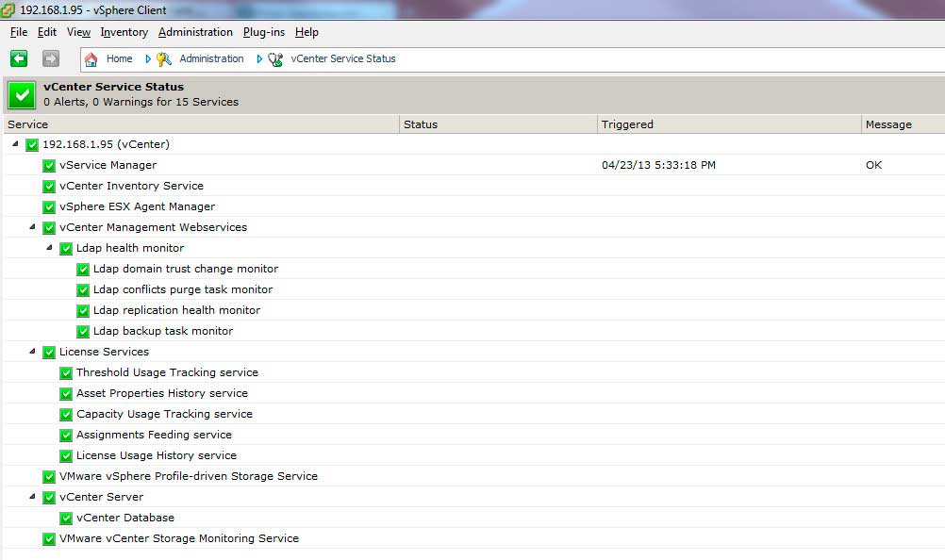Click status icon for Ldap health monitor
This screenshot has height=560, width=945.
[x=66, y=249]
